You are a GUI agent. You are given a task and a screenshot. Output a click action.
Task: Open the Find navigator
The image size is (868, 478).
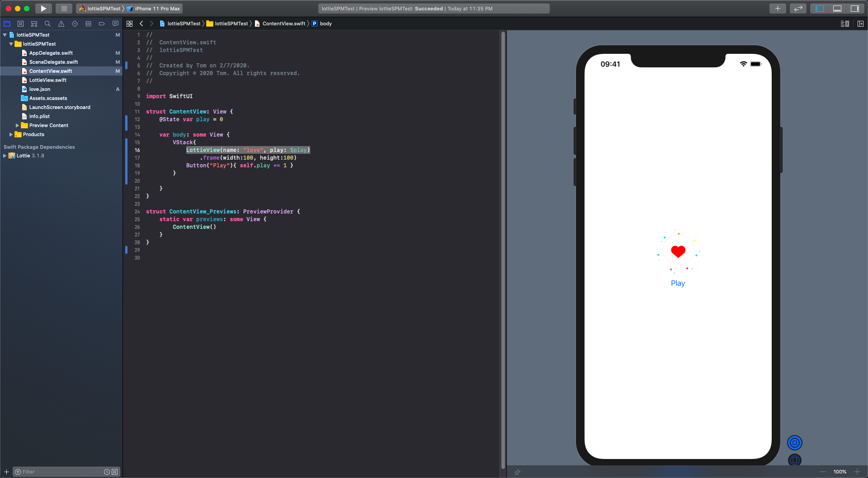(x=47, y=24)
